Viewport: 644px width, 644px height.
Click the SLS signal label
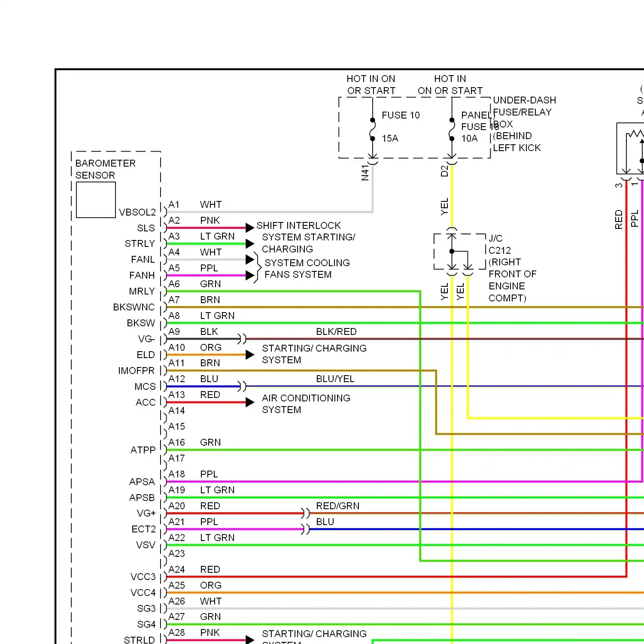click(146, 228)
